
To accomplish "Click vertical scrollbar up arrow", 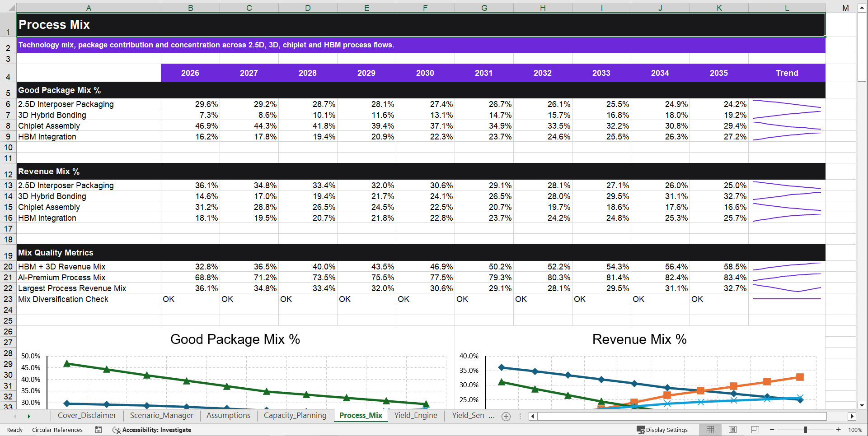I will [x=862, y=8].
